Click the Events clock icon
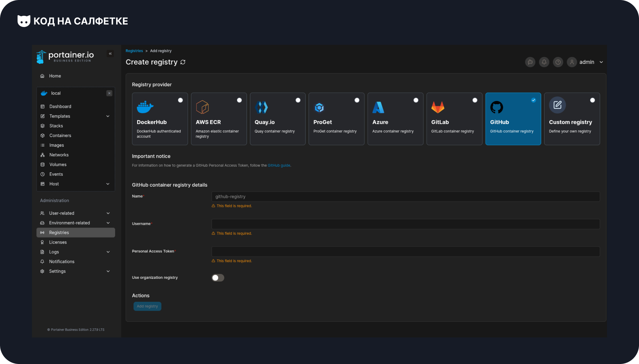Image resolution: width=639 pixels, height=364 pixels. coord(43,174)
